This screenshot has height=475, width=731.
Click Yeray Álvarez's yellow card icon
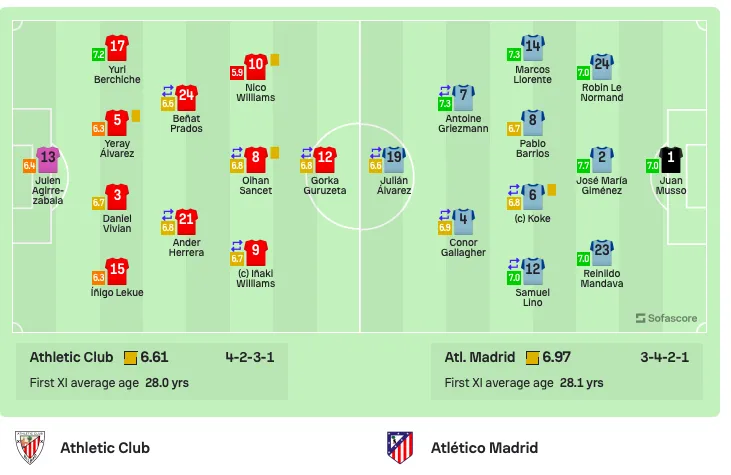[x=136, y=116]
